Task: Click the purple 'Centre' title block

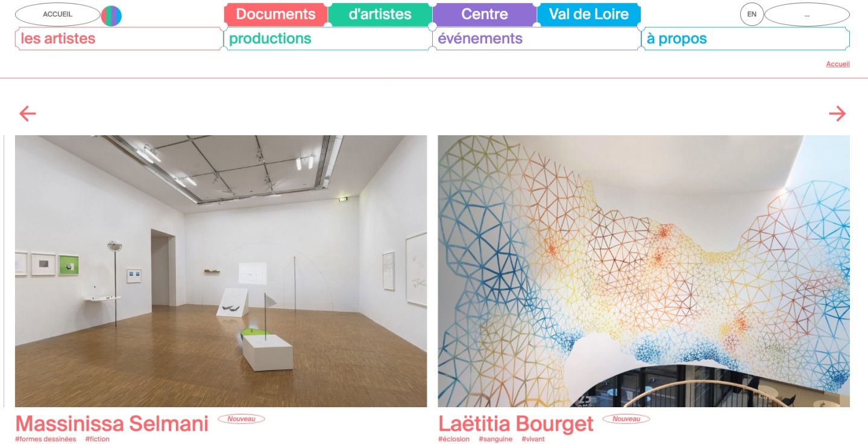Action: 485,14
